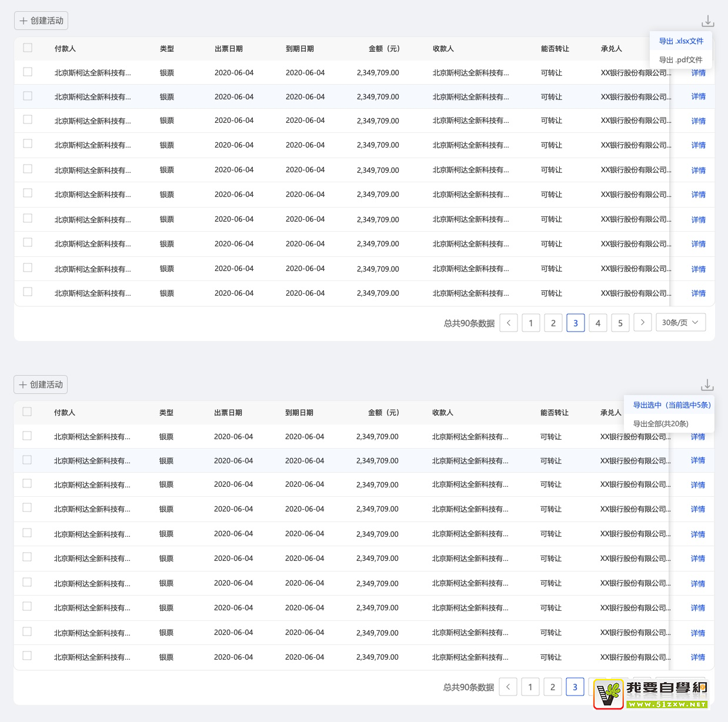
Task: Jump to page 5 in top table pagination
Action: pos(620,323)
